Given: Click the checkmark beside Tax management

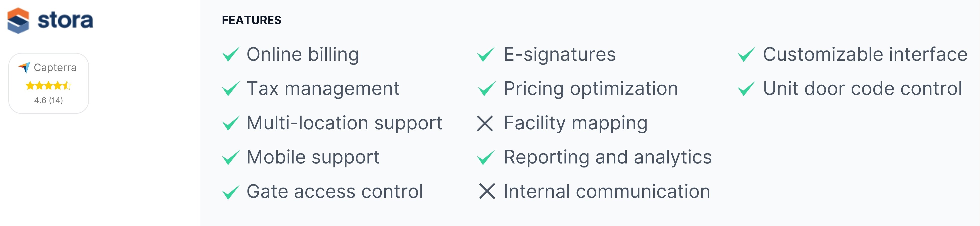Looking at the screenshot, I should coord(231,89).
